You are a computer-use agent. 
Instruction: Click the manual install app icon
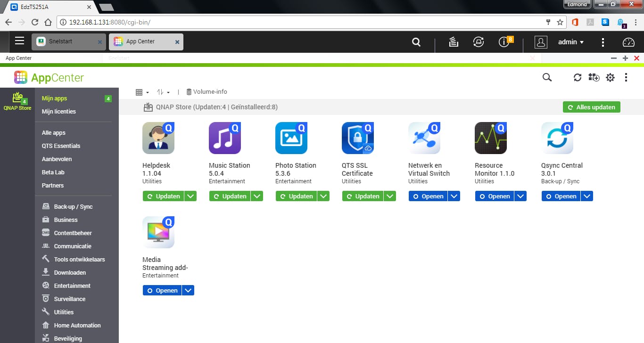point(594,77)
